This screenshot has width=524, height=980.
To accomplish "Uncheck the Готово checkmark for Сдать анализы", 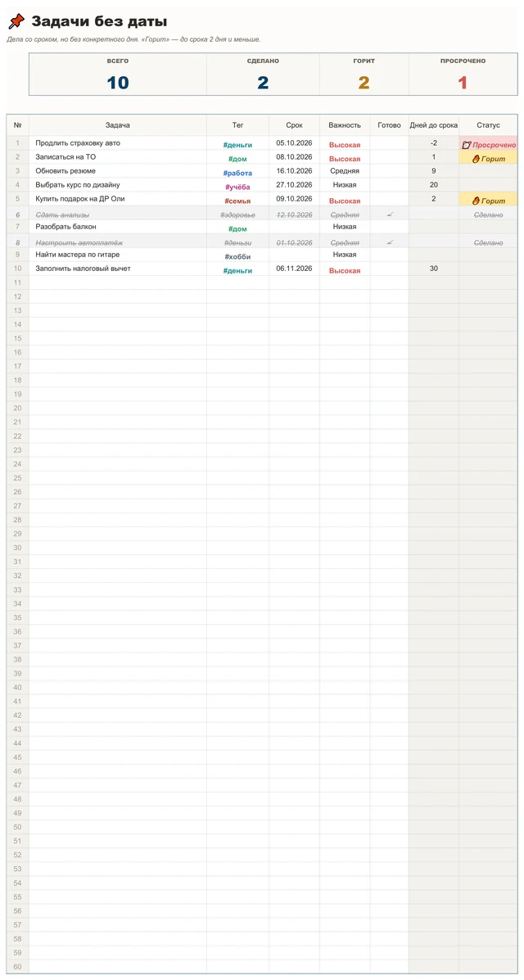I will click(389, 215).
